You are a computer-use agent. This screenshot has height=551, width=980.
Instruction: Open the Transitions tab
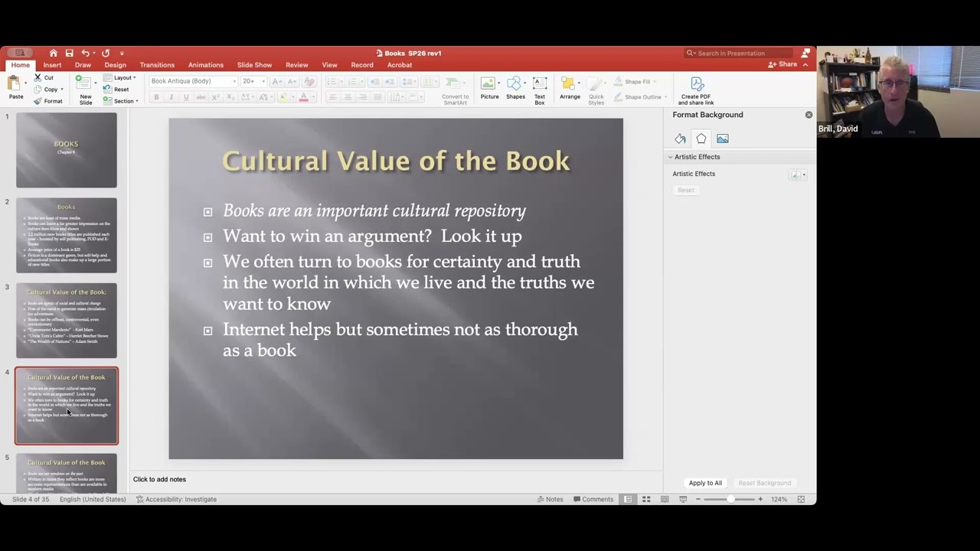(157, 65)
